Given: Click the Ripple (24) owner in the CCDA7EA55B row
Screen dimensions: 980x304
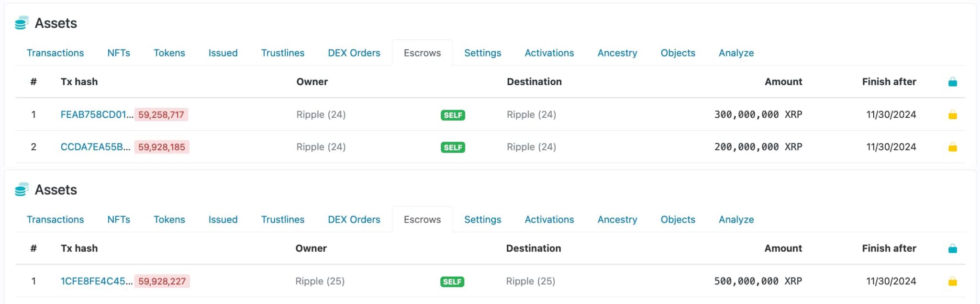Looking at the screenshot, I should [321, 147].
